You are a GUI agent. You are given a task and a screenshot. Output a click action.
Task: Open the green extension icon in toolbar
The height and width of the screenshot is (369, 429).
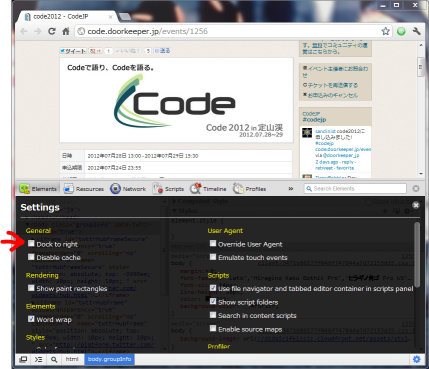401,31
